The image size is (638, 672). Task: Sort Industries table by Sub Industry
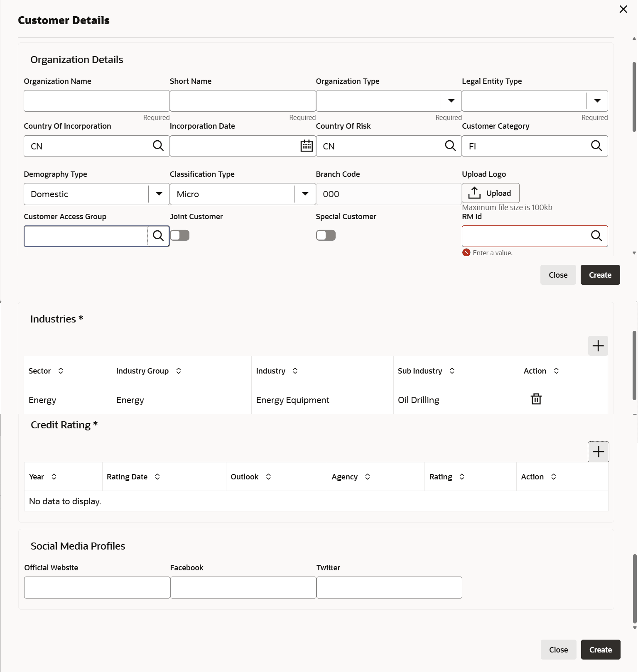point(452,371)
